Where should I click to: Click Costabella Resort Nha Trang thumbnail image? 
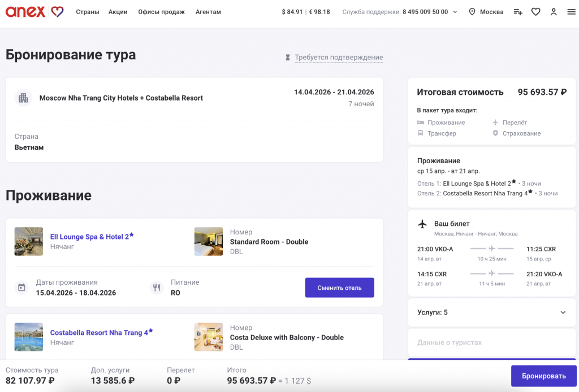click(x=29, y=337)
